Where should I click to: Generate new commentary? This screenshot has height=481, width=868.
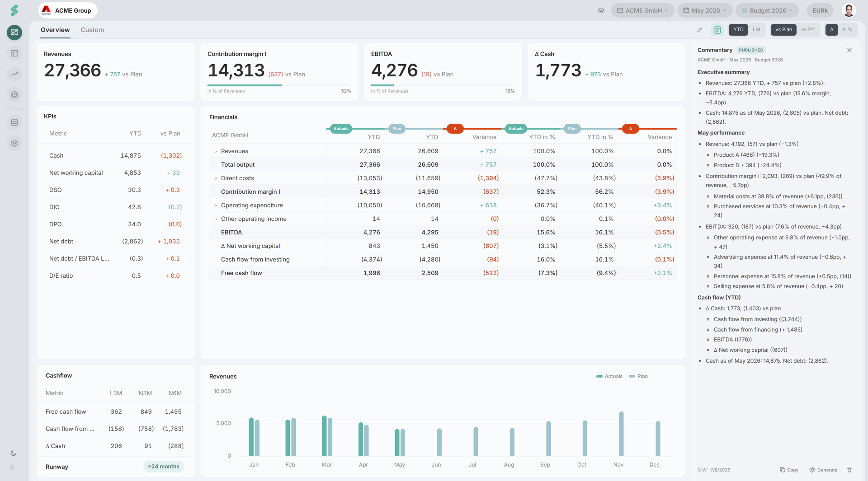tap(823, 470)
